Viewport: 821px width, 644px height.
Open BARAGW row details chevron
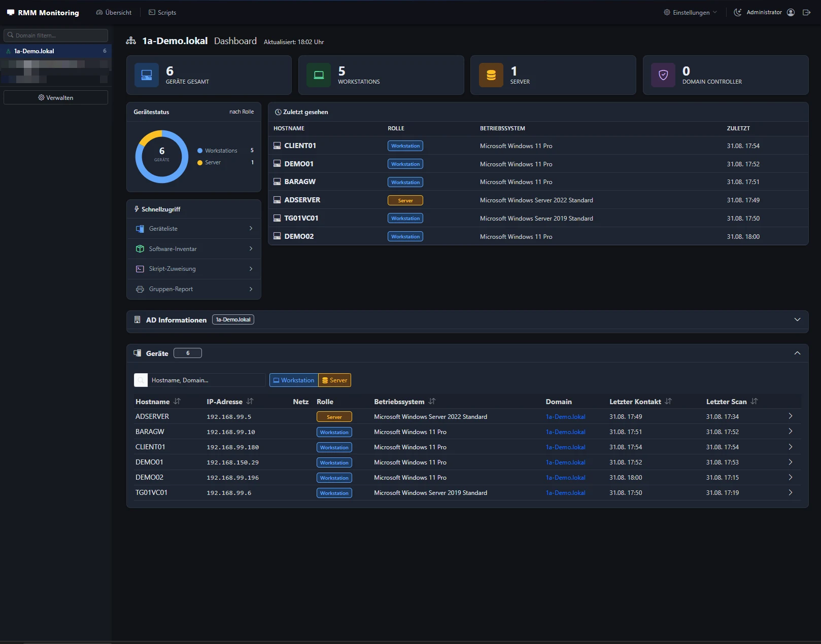click(x=791, y=432)
